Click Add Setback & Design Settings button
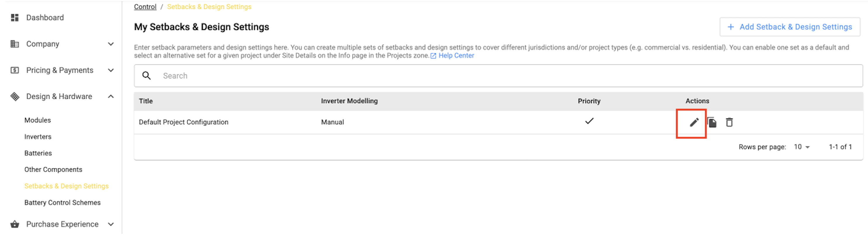Viewport: 868px width, 240px height. pyautogui.click(x=789, y=27)
